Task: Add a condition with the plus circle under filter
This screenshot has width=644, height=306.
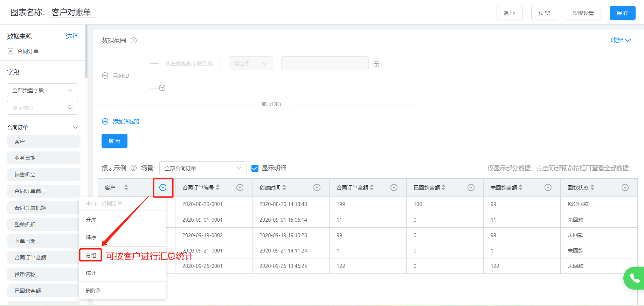Action: click(162, 88)
